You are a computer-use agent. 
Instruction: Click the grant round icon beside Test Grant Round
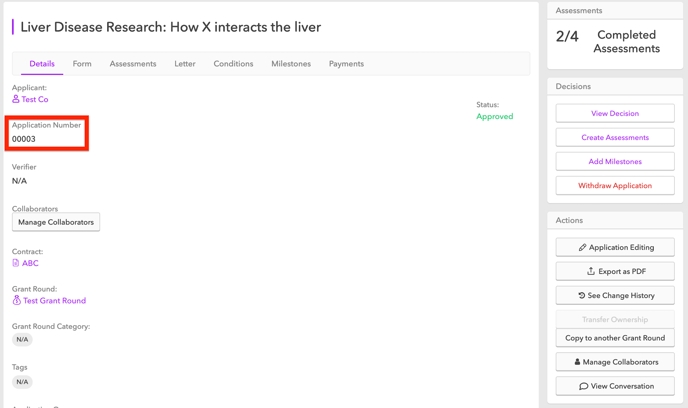[x=16, y=300]
